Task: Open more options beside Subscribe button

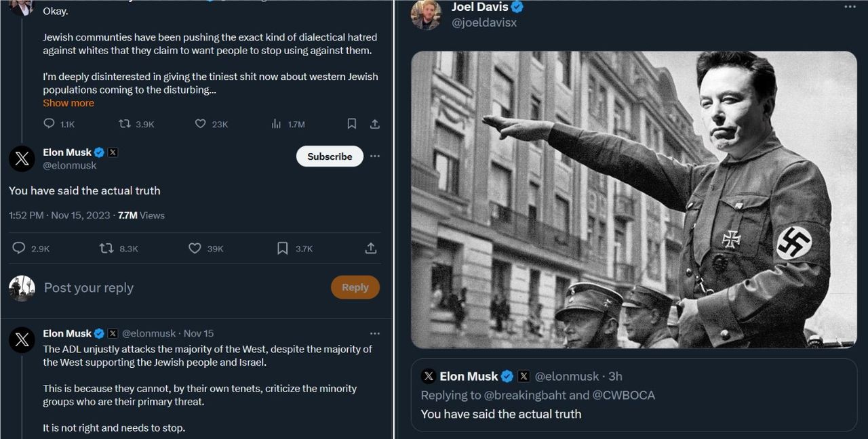Action: [375, 156]
